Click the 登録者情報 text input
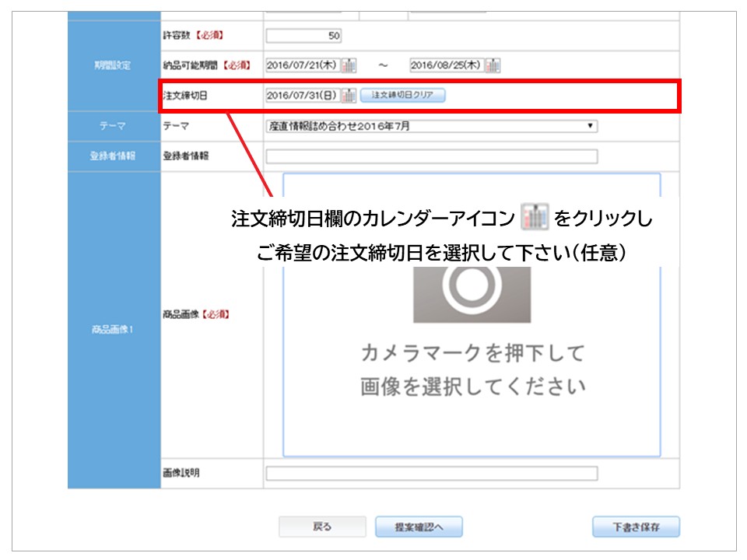 point(432,156)
